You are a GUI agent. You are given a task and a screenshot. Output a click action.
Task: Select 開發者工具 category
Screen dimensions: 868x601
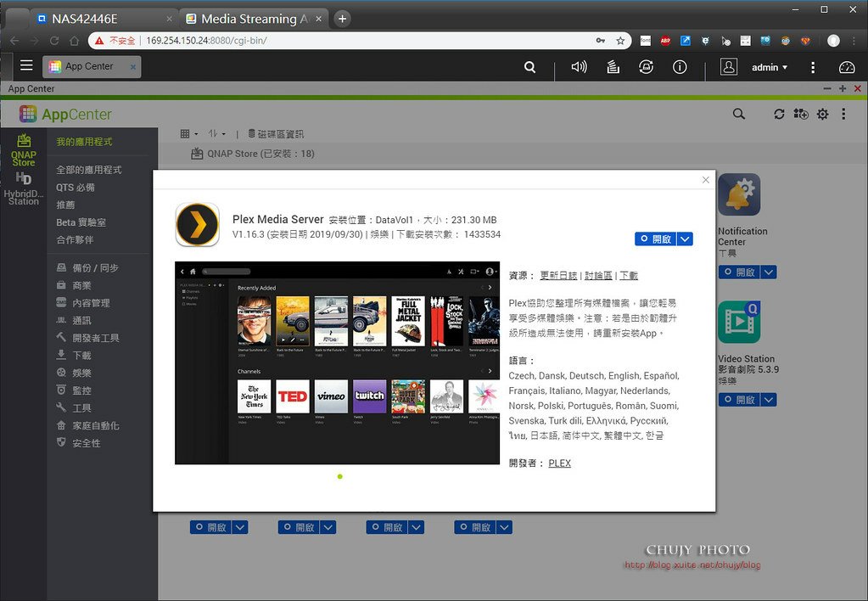[x=87, y=338]
